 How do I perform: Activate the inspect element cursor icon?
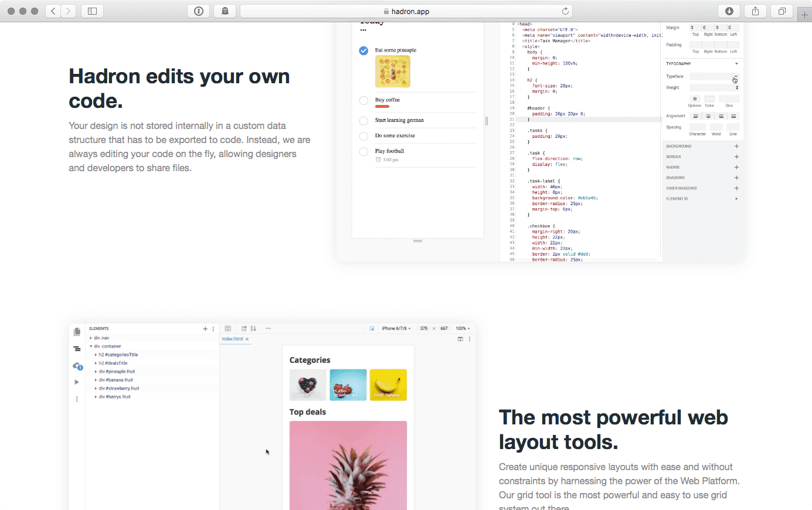(372, 328)
